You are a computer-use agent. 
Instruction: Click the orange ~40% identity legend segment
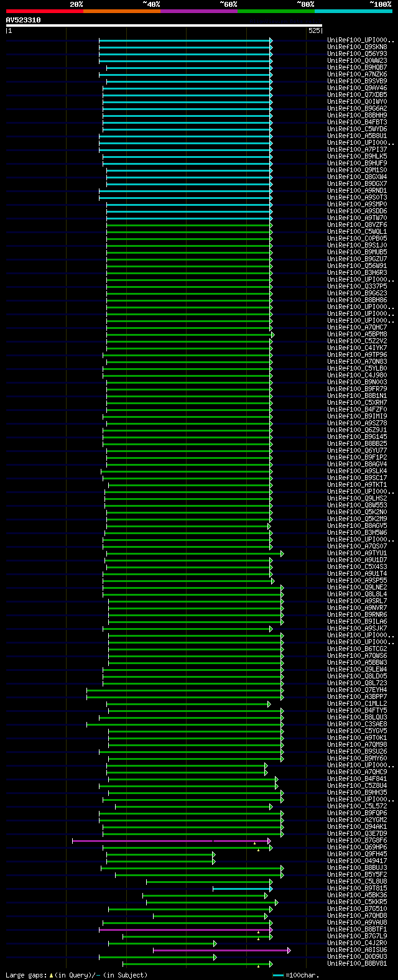[x=122, y=11]
